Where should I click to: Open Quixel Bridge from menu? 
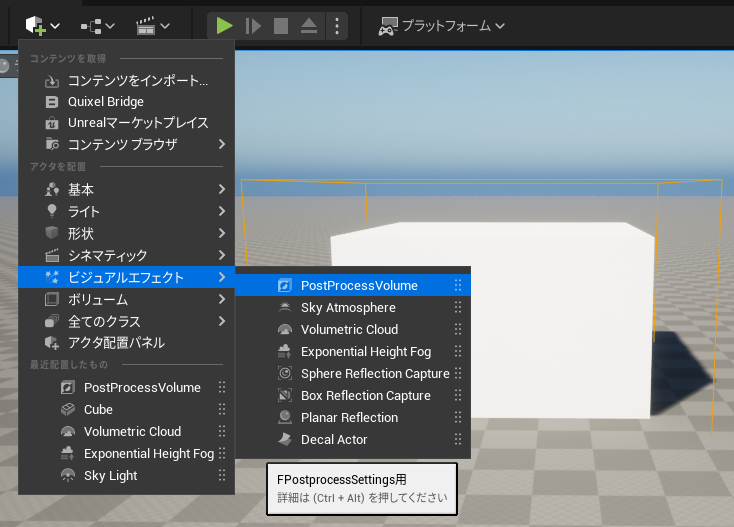click(105, 102)
